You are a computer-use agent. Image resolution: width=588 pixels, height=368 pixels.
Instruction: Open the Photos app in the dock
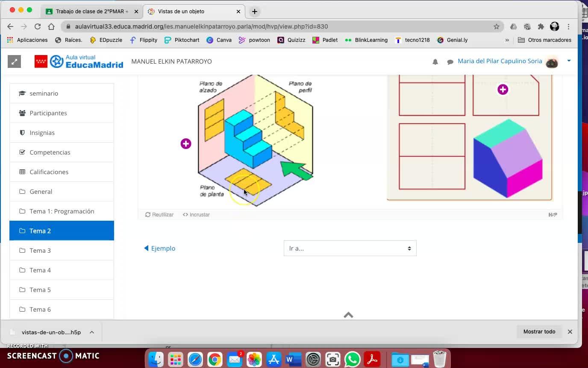click(254, 359)
